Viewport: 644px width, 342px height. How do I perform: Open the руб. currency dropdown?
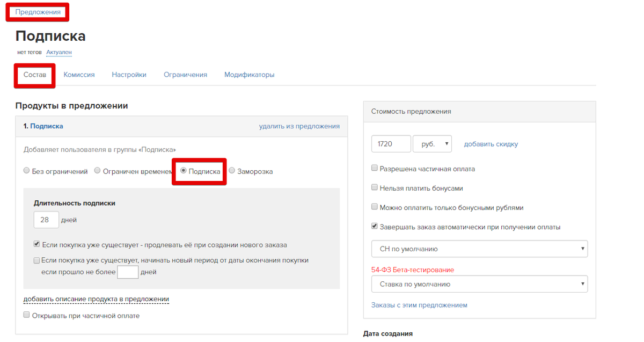[x=433, y=144]
